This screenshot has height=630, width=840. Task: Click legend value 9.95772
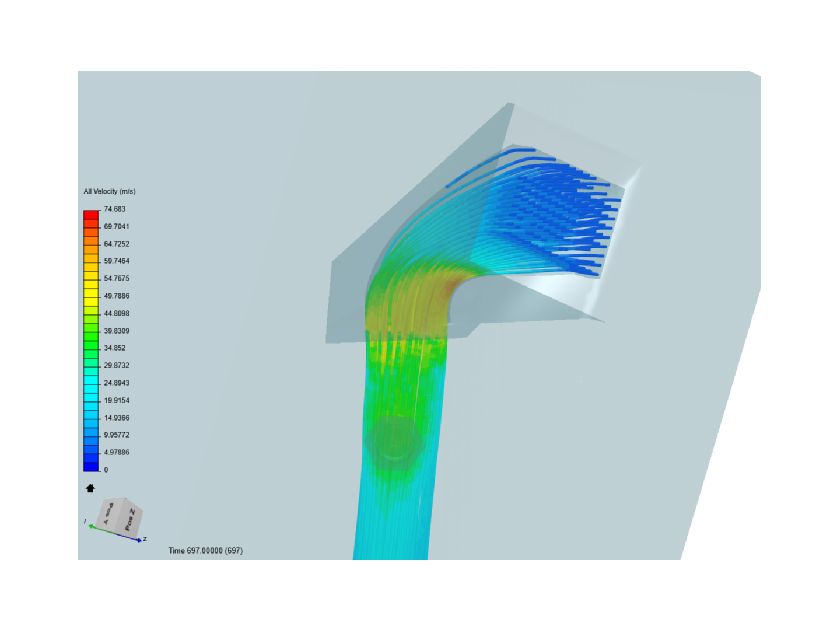point(117,435)
